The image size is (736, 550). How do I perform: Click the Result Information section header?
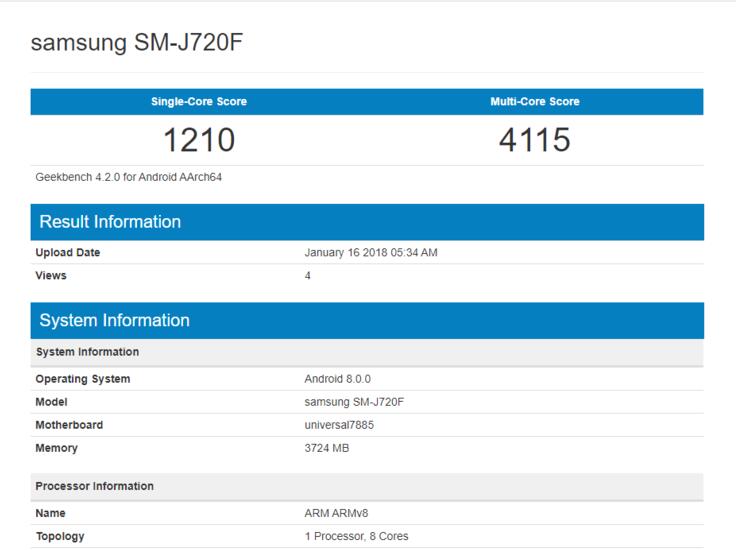367,222
